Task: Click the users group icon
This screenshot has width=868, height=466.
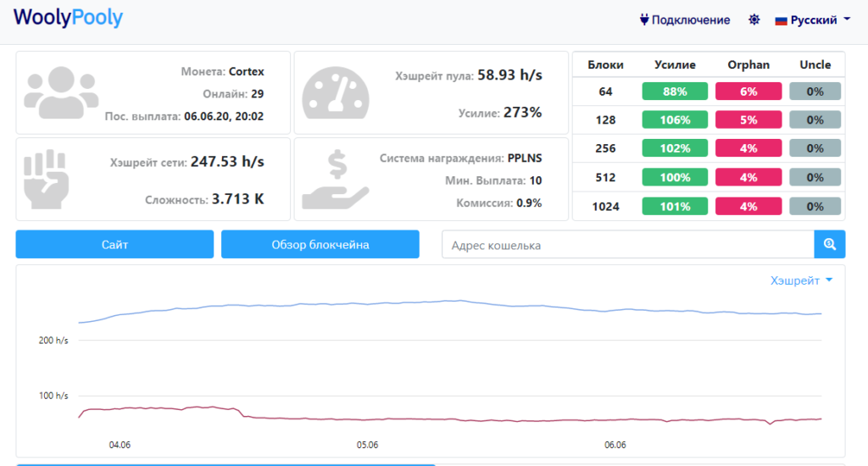Action: point(61,92)
